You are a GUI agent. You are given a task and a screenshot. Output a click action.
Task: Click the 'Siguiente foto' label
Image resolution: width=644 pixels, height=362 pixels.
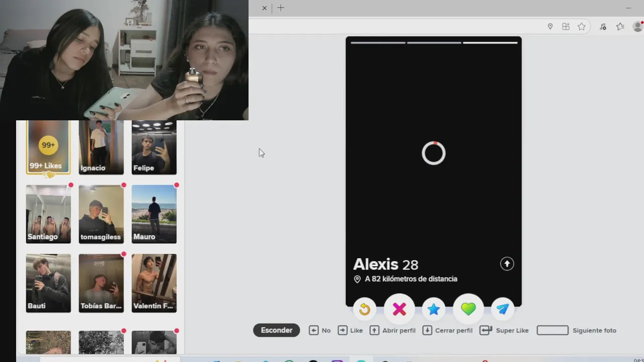coord(594,330)
